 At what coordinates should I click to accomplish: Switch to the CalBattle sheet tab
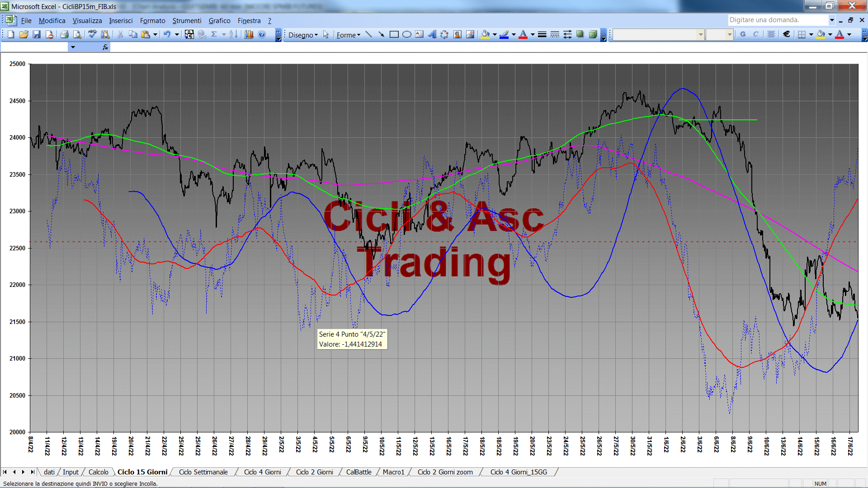pyautogui.click(x=359, y=472)
